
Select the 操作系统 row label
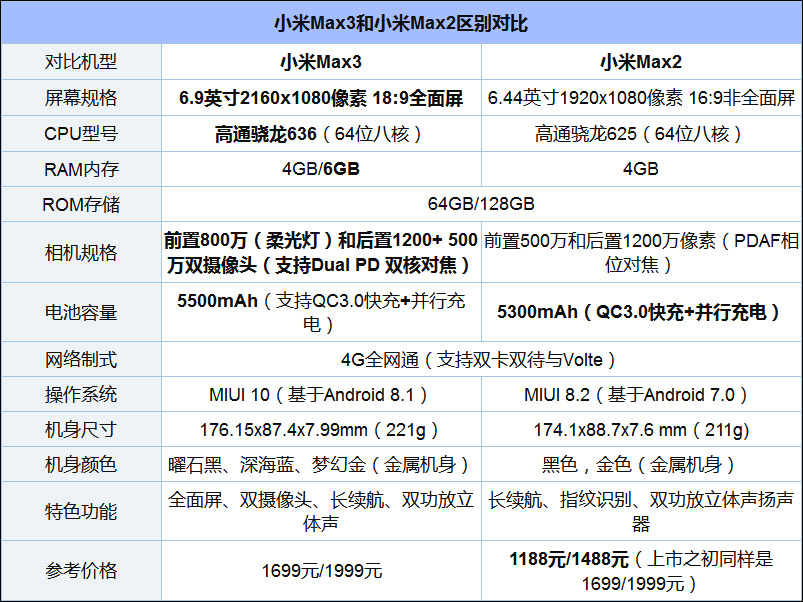point(81,395)
